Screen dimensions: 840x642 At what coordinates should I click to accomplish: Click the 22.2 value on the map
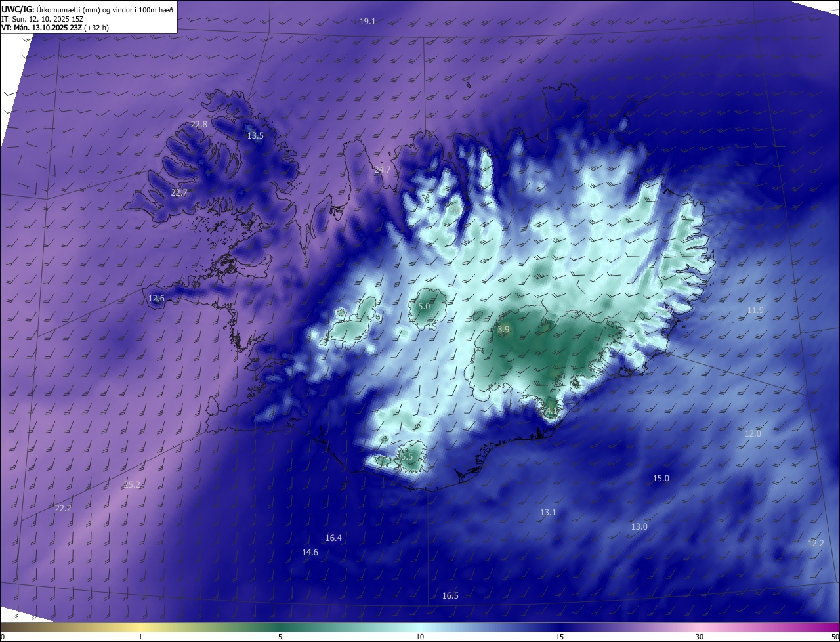(63, 509)
